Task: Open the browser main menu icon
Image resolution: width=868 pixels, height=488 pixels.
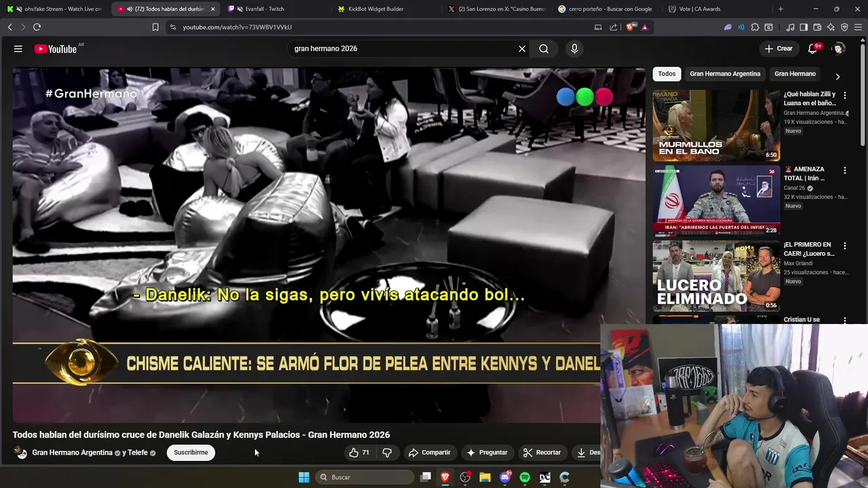Action: (859, 27)
